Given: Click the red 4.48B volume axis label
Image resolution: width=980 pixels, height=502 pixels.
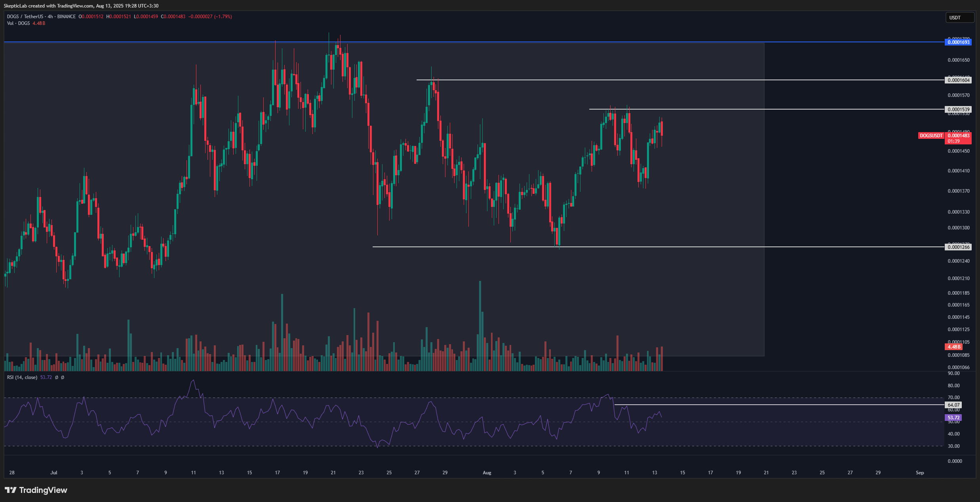Looking at the screenshot, I should click(953, 347).
